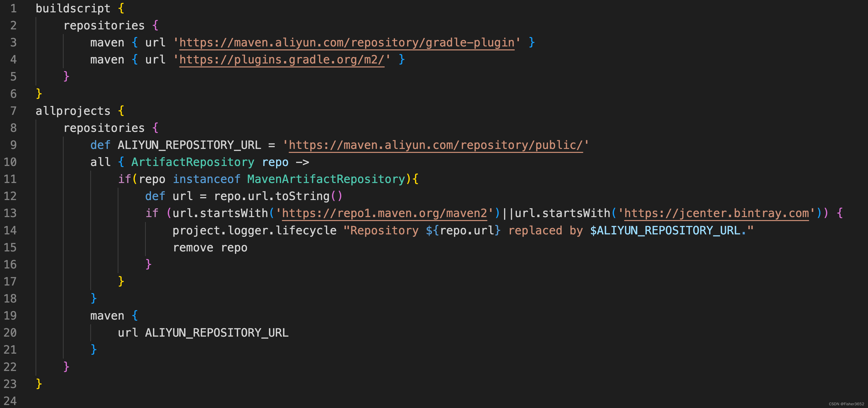
Task: Open the aliyun repository/public URL link
Action: click(436, 145)
